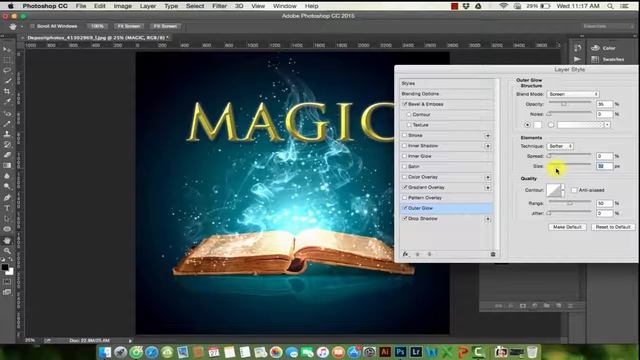The width and height of the screenshot is (640, 360).
Task: Open the Swatches panel icon
Action: (596, 59)
